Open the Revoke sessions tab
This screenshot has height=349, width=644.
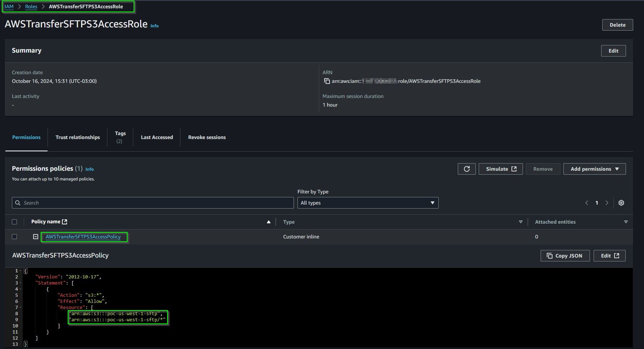coord(207,137)
